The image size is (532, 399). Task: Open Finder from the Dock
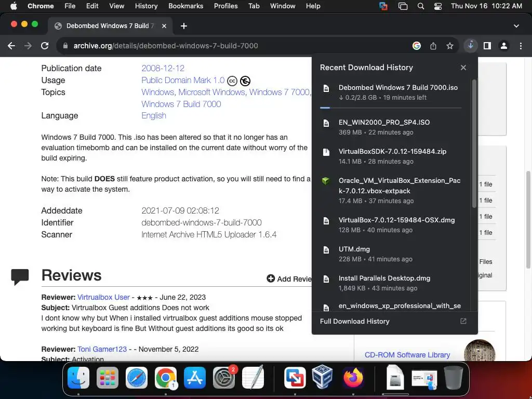(78, 378)
